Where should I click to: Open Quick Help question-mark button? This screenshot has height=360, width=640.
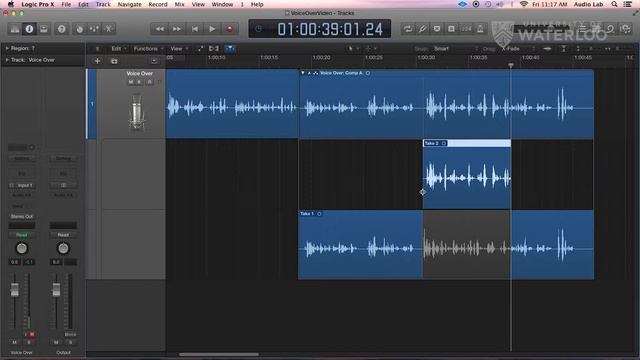coord(62,29)
